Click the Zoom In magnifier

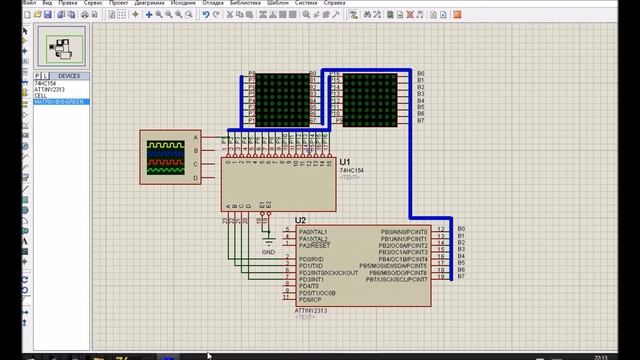click(159, 15)
